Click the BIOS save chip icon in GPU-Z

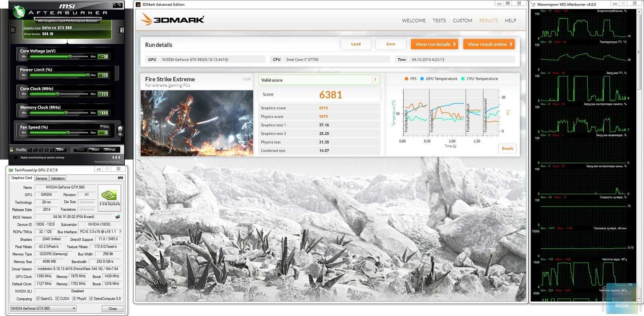(118, 217)
